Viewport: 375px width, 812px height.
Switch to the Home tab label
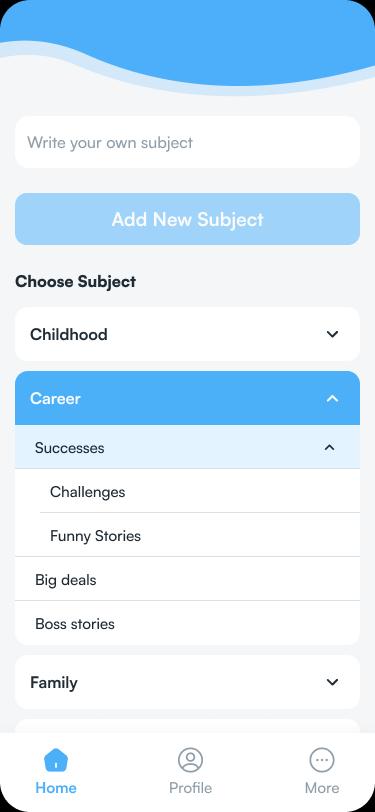coord(56,788)
